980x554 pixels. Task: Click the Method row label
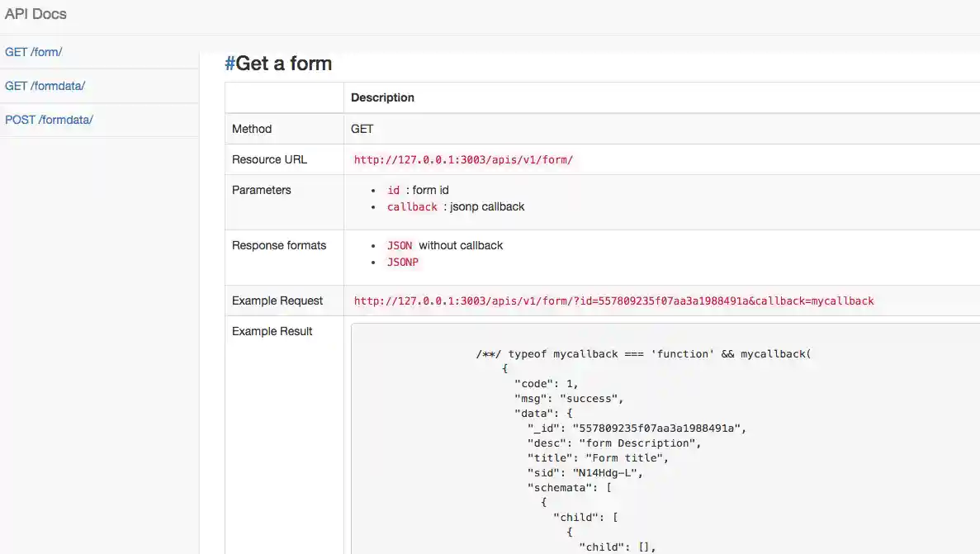(252, 129)
